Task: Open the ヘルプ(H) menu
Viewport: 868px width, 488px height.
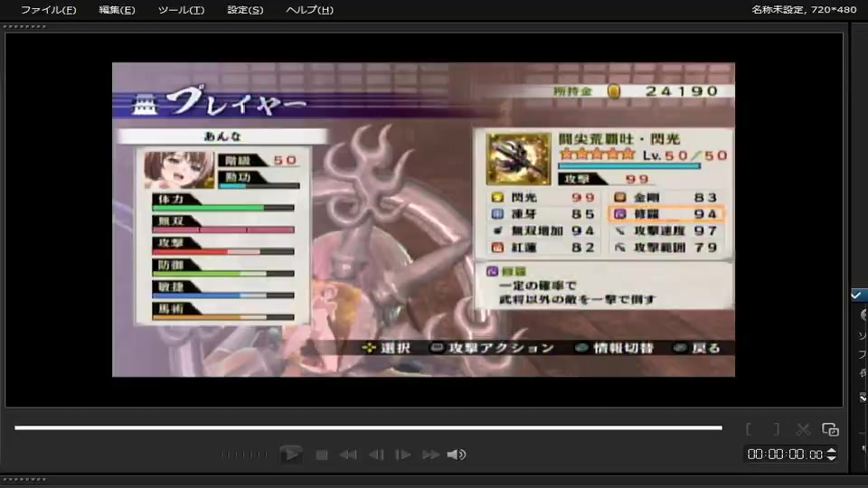Action: [309, 10]
